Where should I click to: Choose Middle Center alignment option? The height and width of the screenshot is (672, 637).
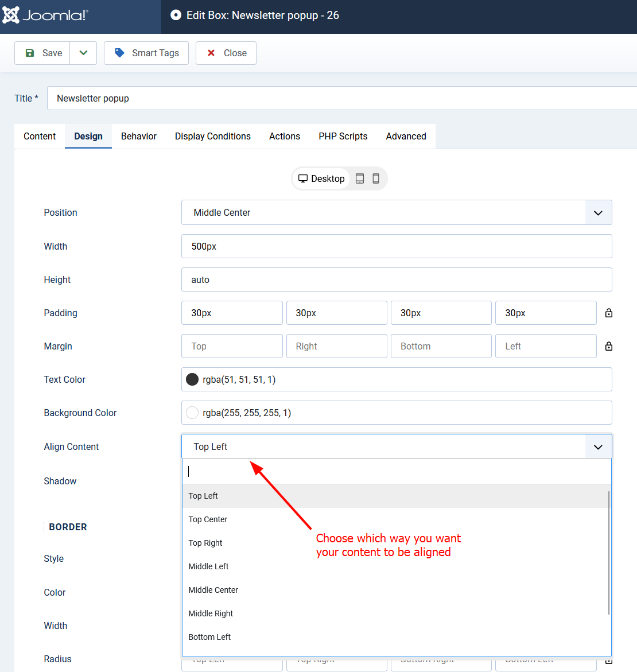click(x=395, y=590)
